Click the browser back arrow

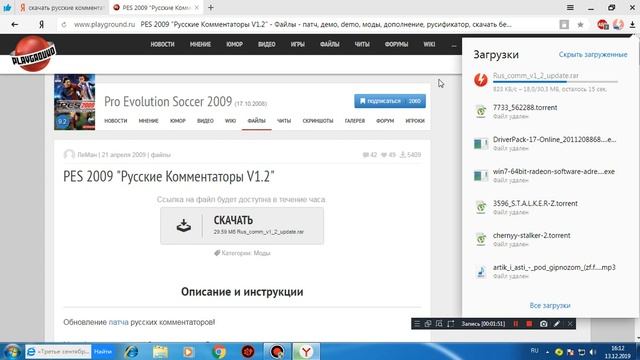coord(15,24)
